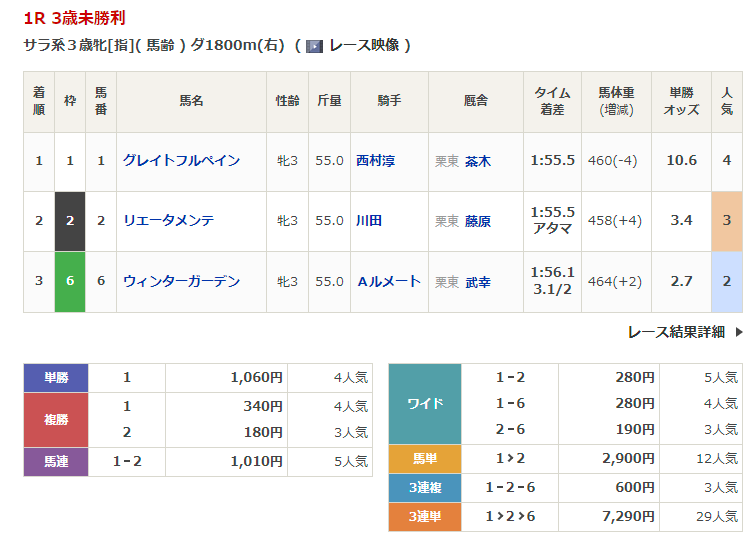Open jockey Aルメート link
The image size is (755, 542).
[x=389, y=282]
